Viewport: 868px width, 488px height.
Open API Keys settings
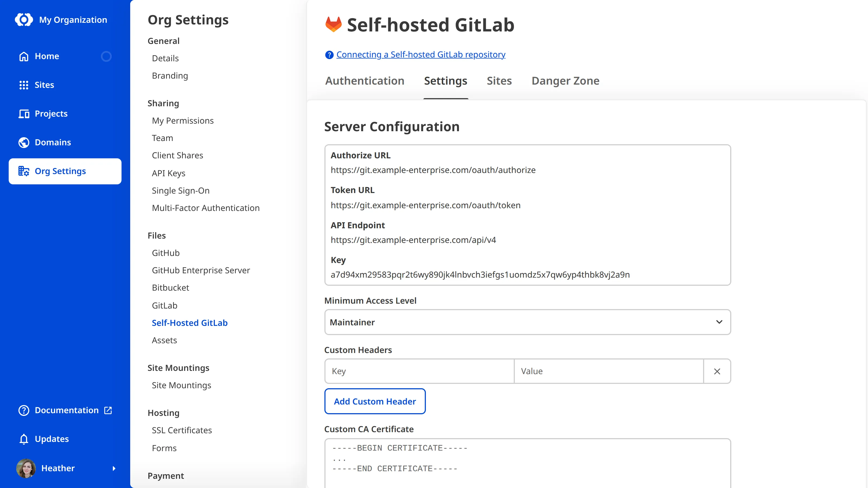168,173
